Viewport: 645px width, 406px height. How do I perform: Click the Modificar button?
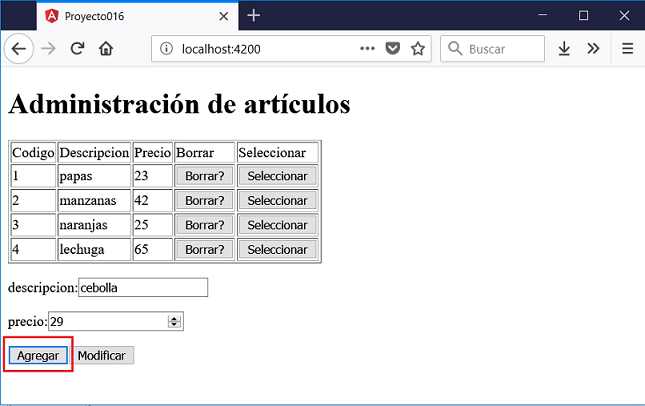tap(102, 355)
